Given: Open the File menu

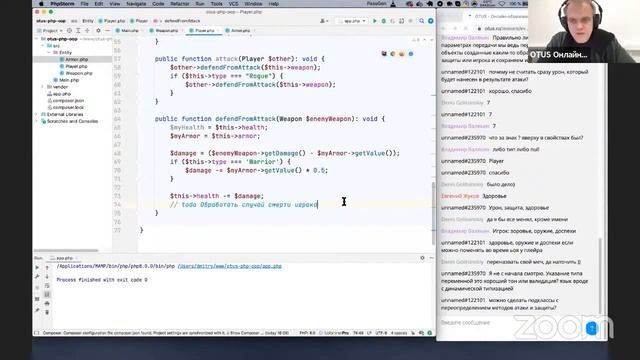Looking at the screenshot, I should click(84, 4).
